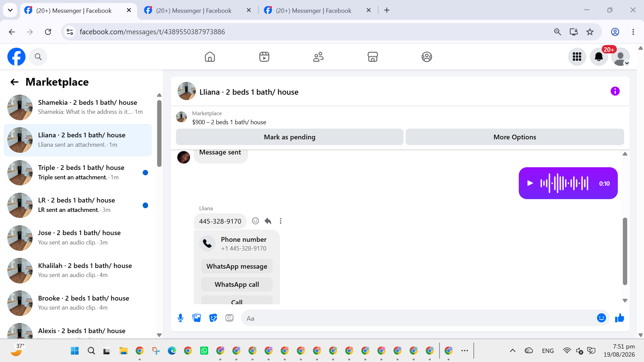The image size is (644, 362).
Task: Open the Friends icon
Action: [318, 57]
